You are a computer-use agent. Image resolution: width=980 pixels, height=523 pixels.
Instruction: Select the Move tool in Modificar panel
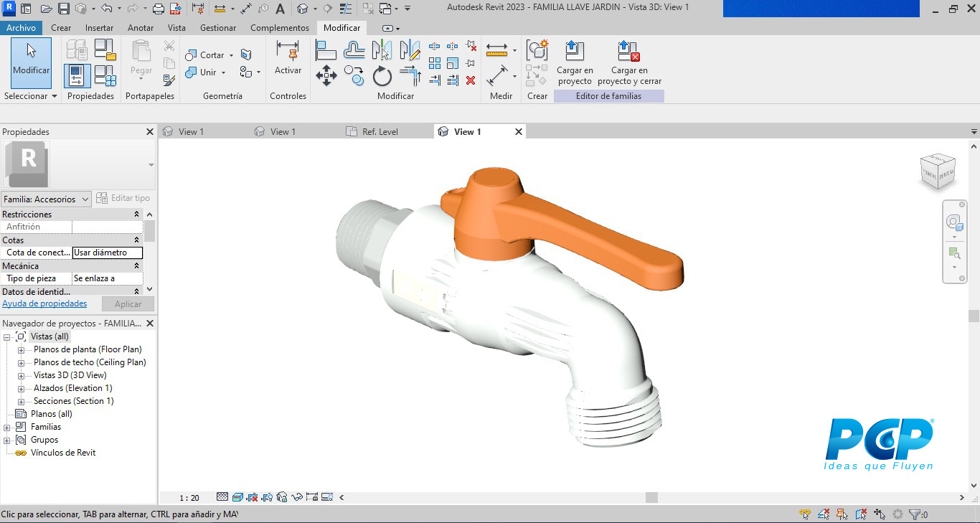point(326,75)
